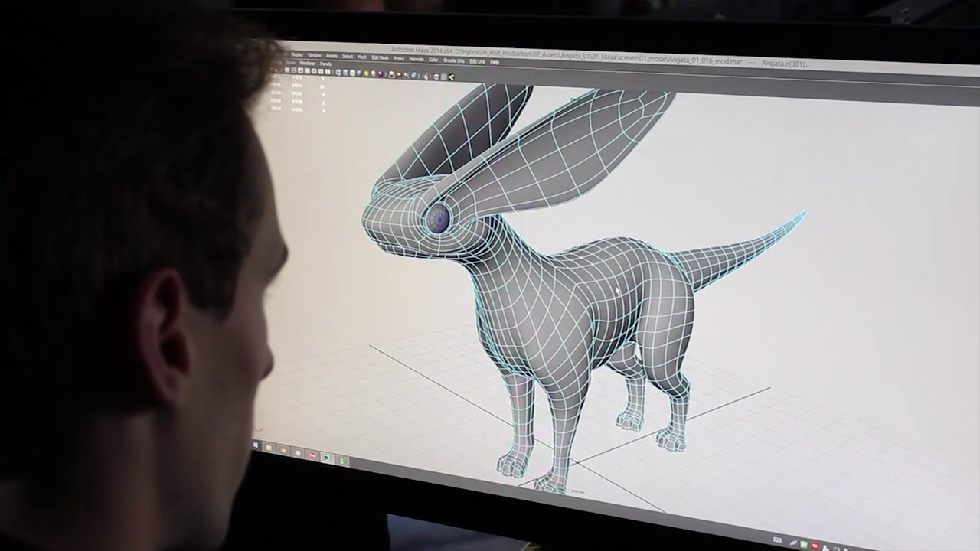Image resolution: width=980 pixels, height=551 pixels.
Task: Open the Renderer panel menu
Action: tap(307, 63)
